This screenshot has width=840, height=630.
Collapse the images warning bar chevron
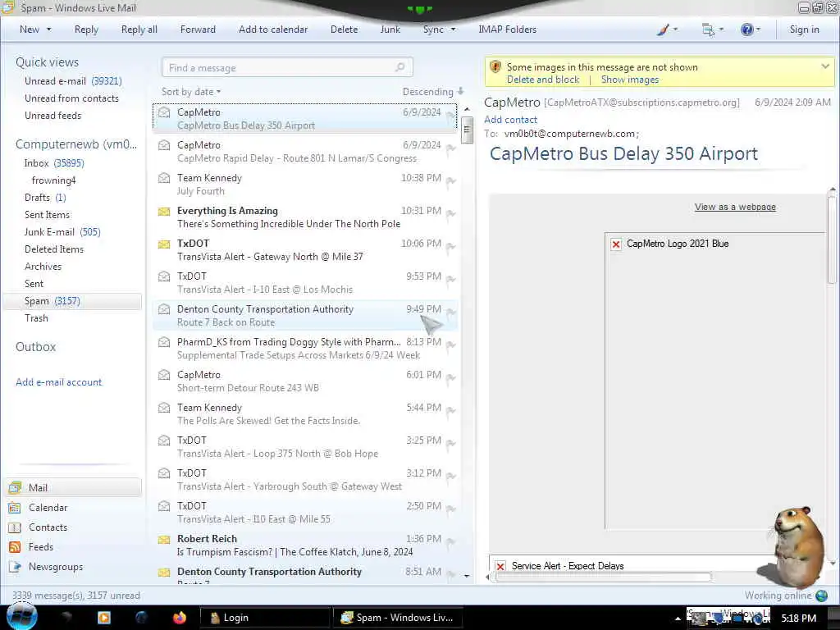825,67
